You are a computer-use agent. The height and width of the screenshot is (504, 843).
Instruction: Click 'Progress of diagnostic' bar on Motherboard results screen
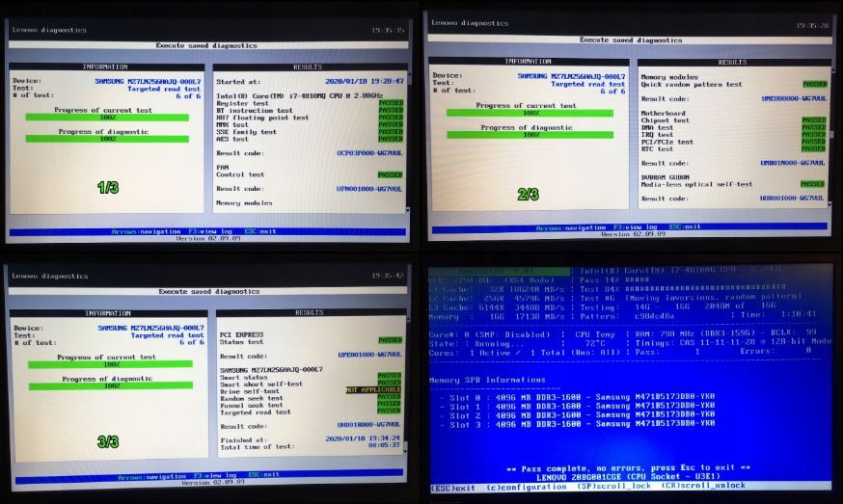coord(530,135)
